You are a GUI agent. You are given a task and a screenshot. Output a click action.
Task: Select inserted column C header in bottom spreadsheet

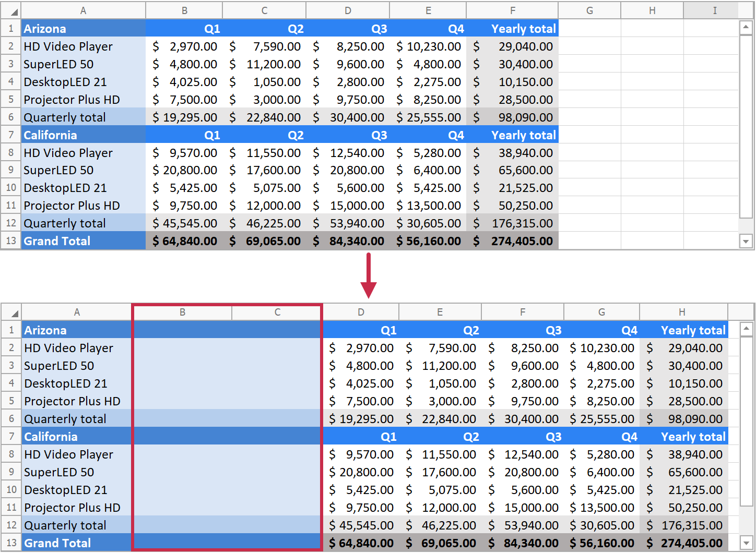[277, 312]
